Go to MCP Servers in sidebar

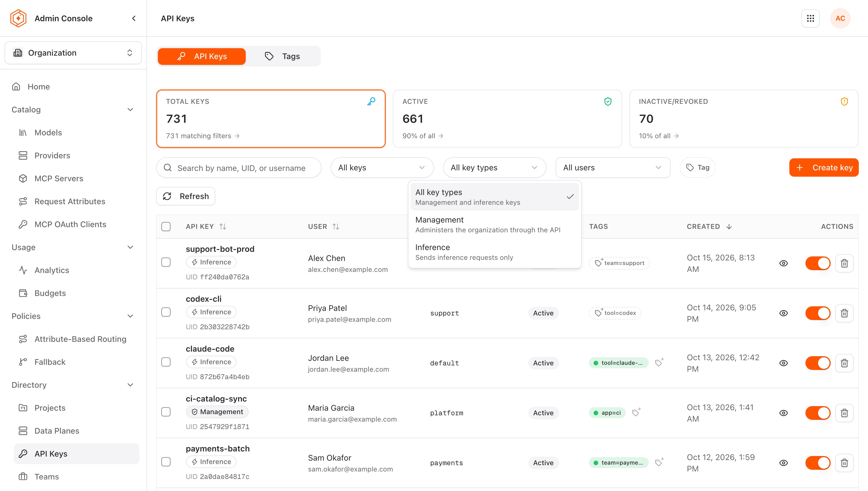(x=58, y=178)
